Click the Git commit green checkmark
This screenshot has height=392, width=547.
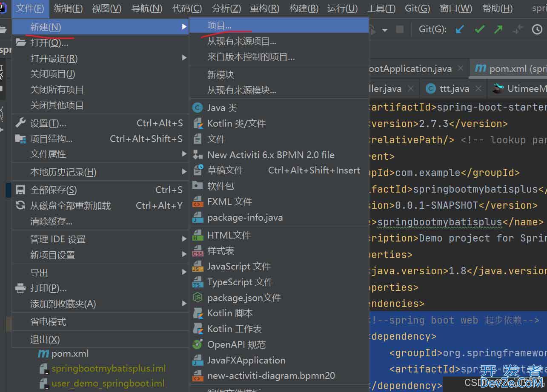pyautogui.click(x=480, y=29)
